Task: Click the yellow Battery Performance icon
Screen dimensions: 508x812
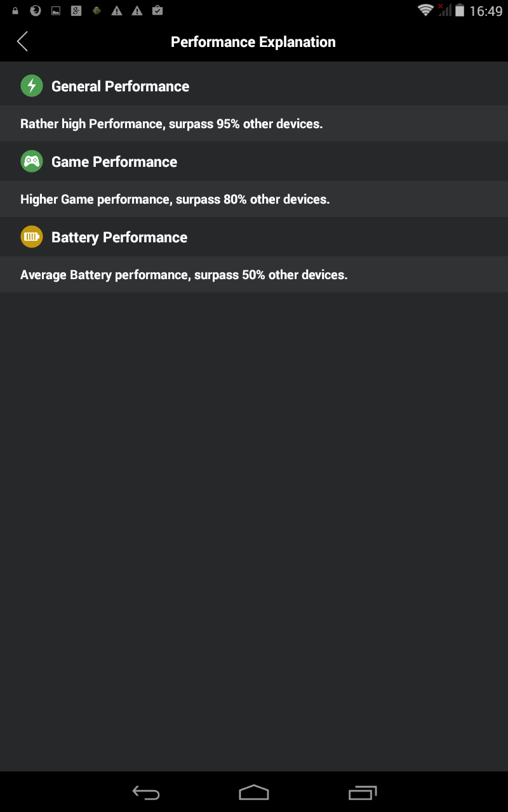Action: click(x=32, y=237)
